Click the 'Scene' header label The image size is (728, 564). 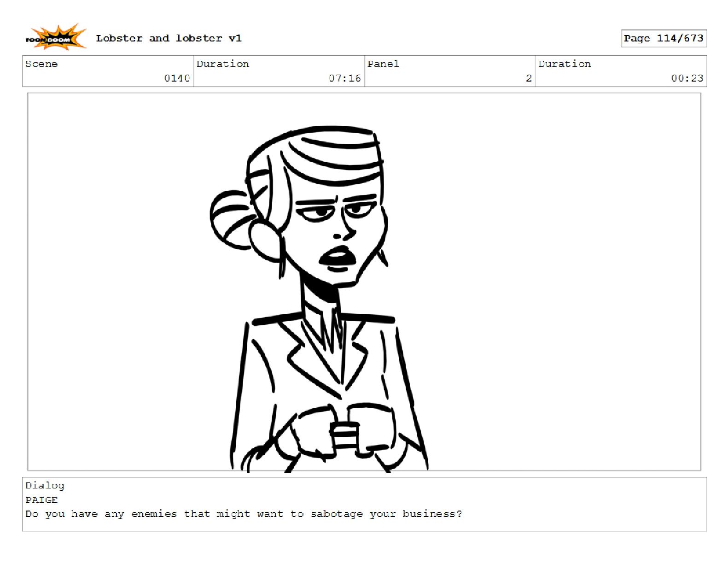[41, 64]
